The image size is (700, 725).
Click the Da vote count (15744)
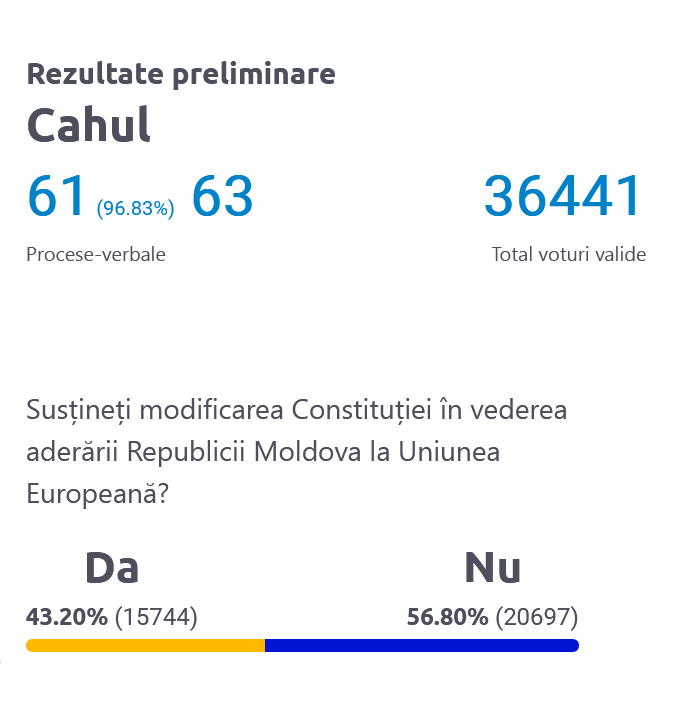[x=156, y=617]
